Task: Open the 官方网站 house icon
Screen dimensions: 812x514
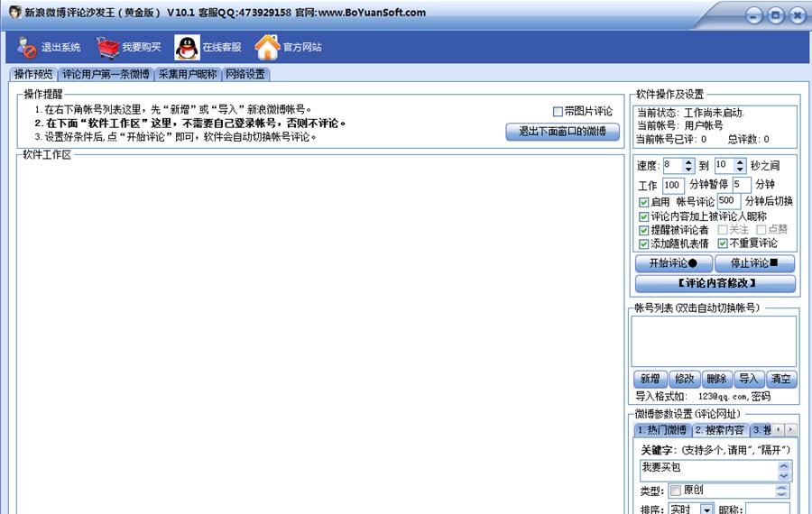Action: [x=267, y=47]
